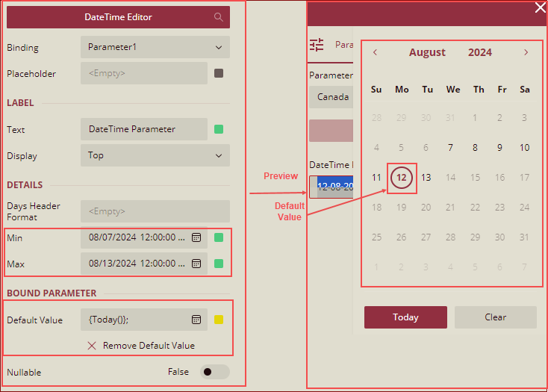This screenshot has width=548, height=392.
Task: Select day 7 in second calendar row
Action: tap(450, 148)
